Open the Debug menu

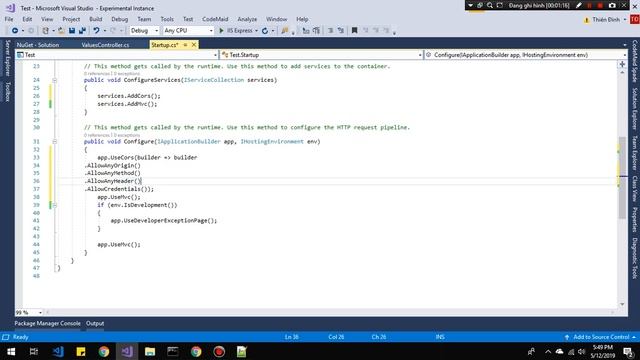coord(120,19)
